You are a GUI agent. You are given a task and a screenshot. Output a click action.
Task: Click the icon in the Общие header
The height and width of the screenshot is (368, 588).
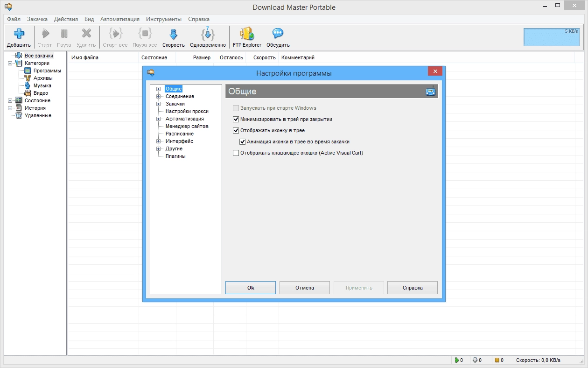(430, 91)
